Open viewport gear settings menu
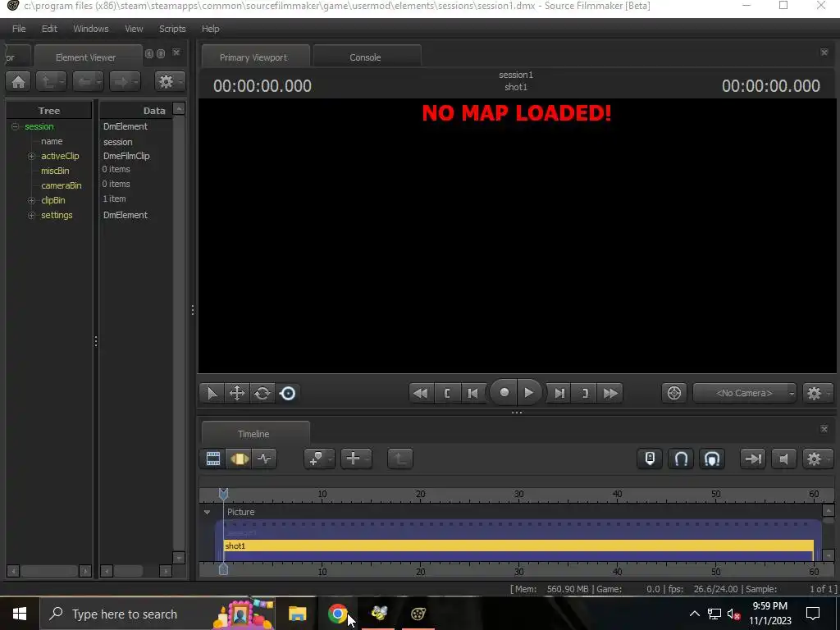Image resolution: width=840 pixels, height=630 pixels. tap(817, 393)
